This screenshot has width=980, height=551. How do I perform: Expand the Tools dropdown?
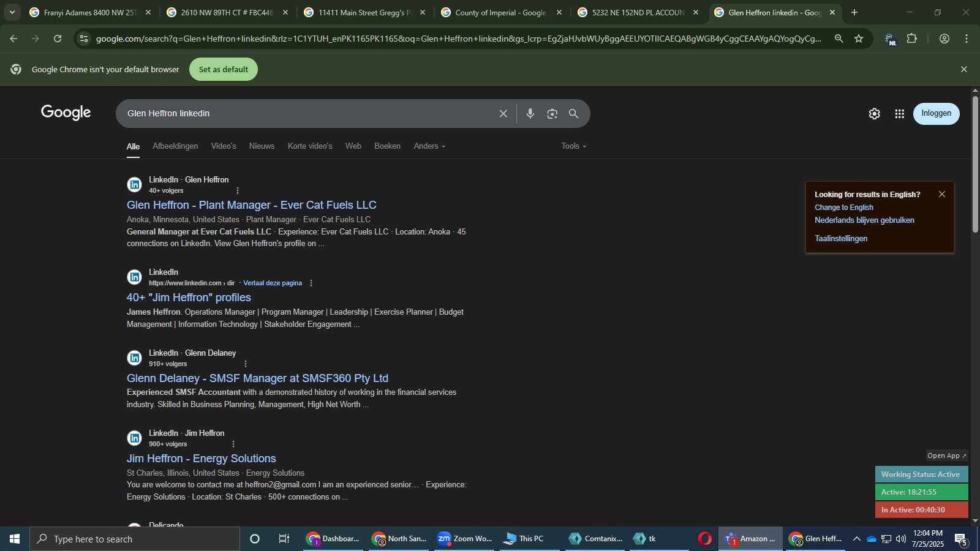(x=574, y=146)
